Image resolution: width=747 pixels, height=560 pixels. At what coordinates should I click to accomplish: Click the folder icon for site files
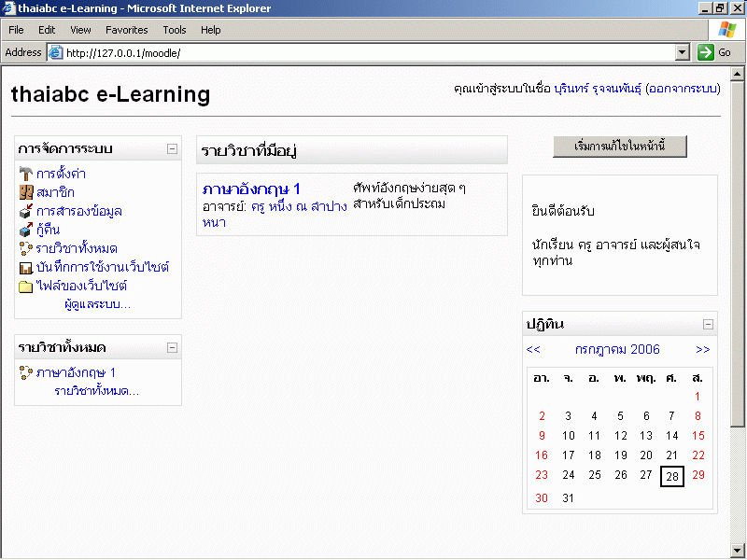tap(26, 286)
